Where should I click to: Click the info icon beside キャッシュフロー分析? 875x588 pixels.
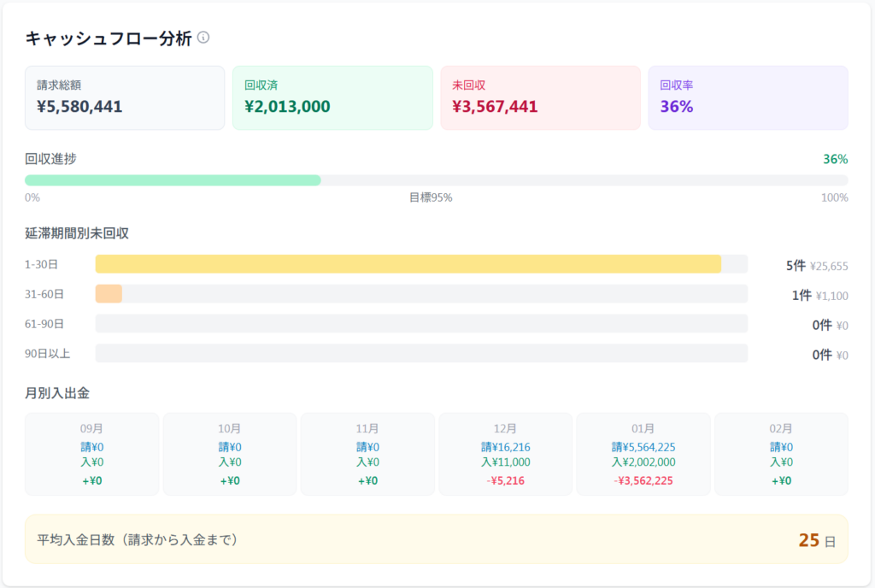coord(203,38)
